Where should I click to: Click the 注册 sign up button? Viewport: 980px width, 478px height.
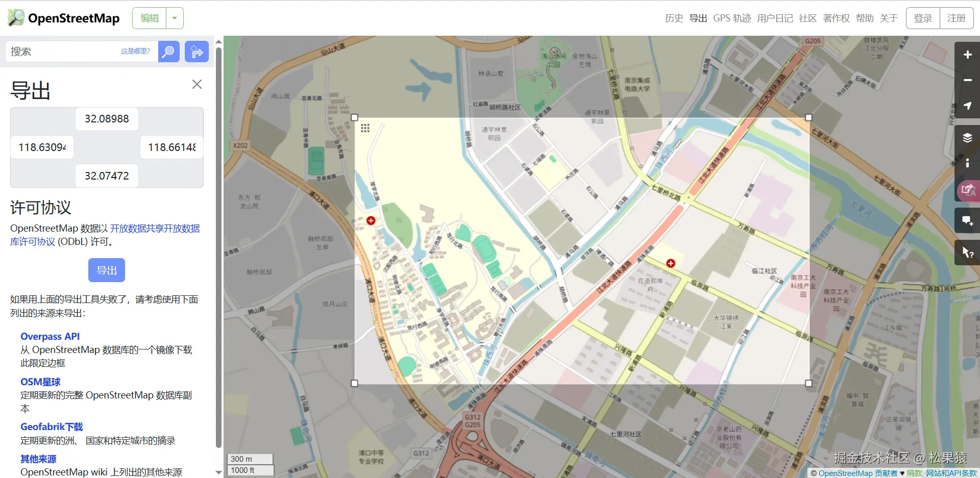[x=957, y=18]
